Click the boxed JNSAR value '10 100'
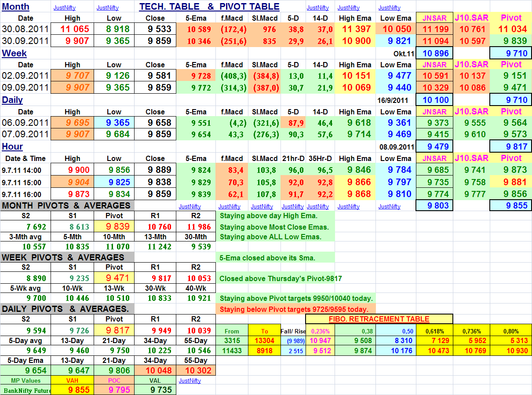The image size is (532, 395). tap(435, 100)
